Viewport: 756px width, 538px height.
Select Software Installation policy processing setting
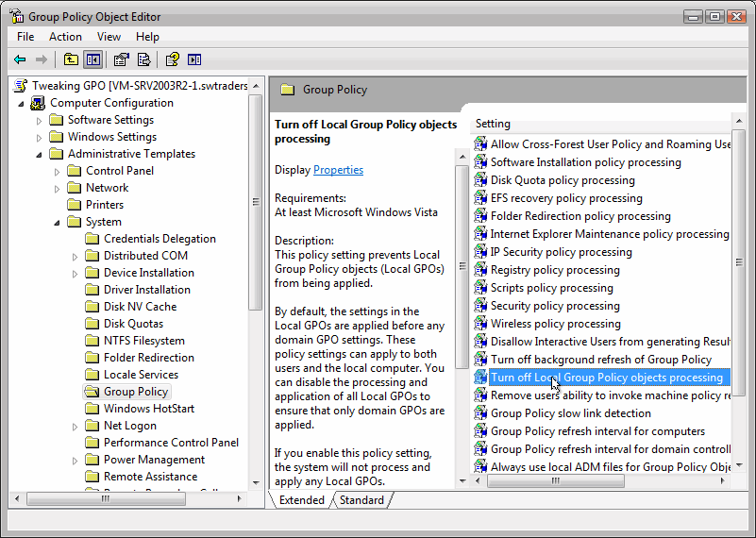[585, 162]
